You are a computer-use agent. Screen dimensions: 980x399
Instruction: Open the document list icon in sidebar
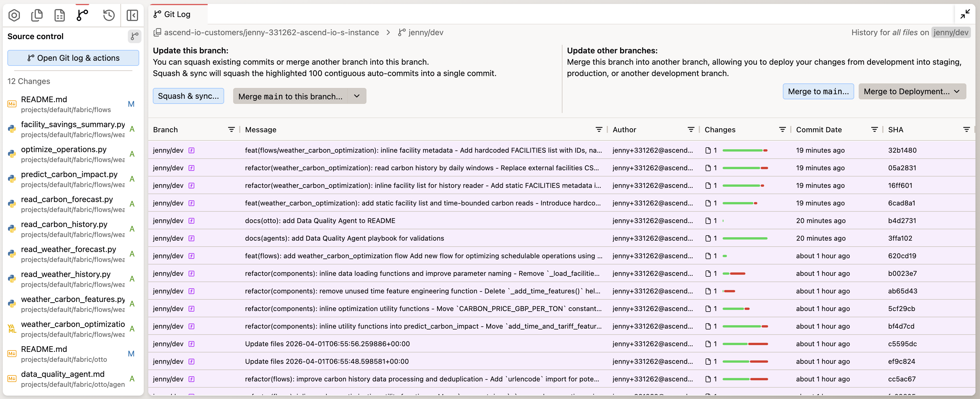[59, 15]
